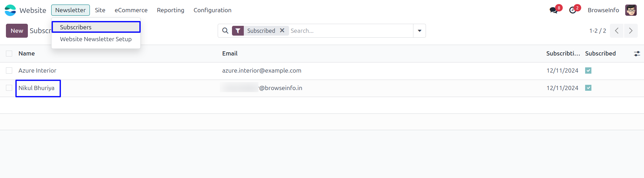Select Website Newsletter Setup menu entry

click(x=96, y=39)
